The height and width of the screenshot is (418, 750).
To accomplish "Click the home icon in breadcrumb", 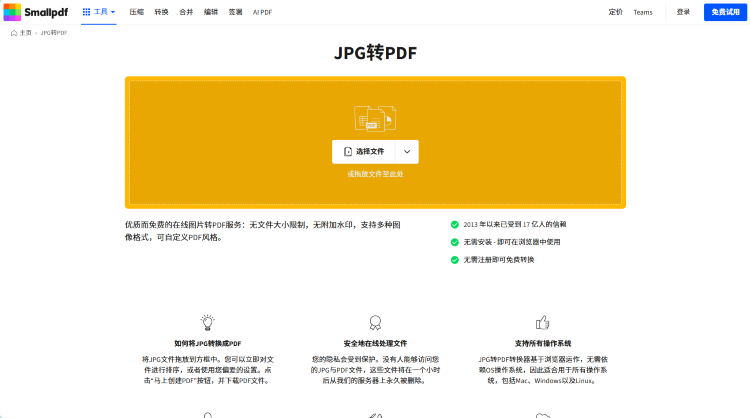I will coord(14,33).
